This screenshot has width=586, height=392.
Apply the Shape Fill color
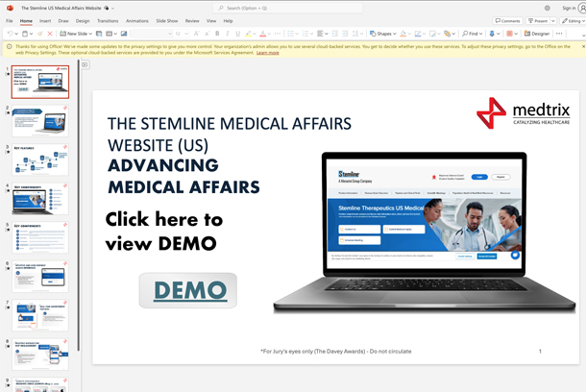point(403,34)
